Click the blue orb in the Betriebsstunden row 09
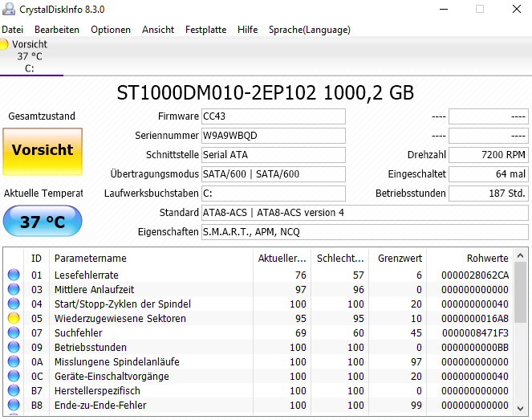Viewport: 532px width, 420px height. point(14,347)
